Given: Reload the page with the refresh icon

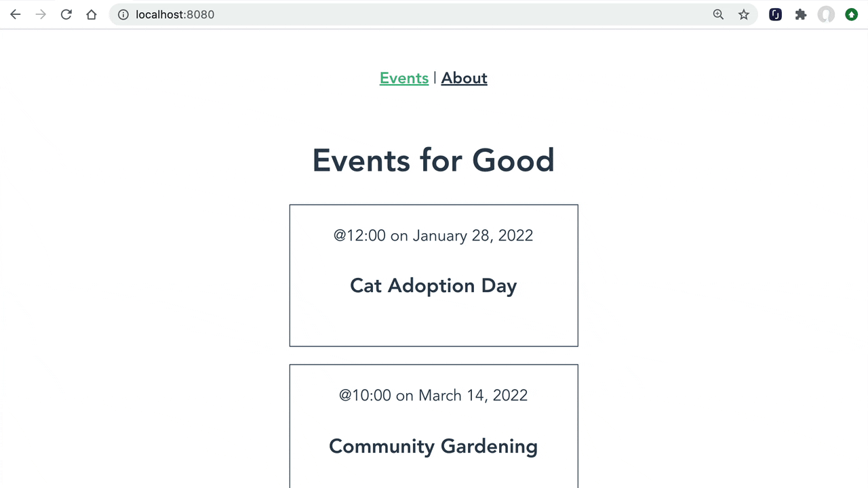Looking at the screenshot, I should point(66,14).
